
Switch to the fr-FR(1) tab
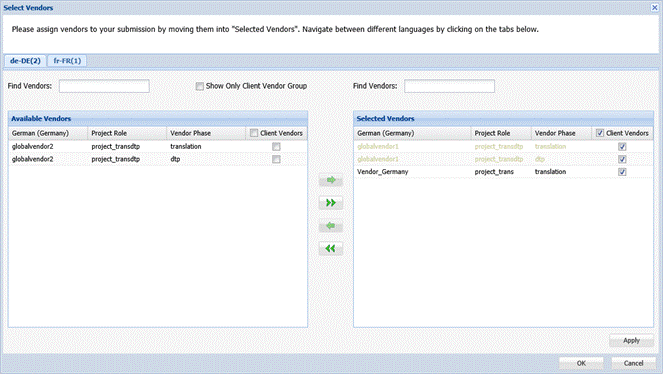(67, 61)
